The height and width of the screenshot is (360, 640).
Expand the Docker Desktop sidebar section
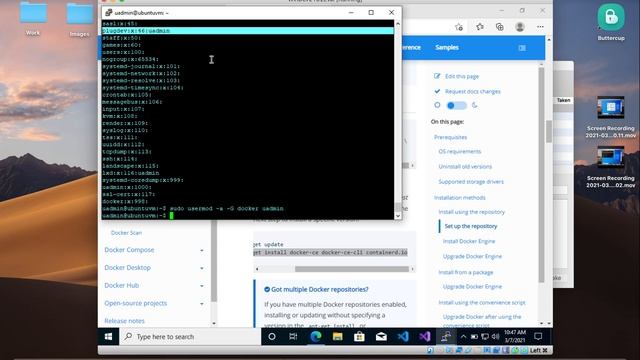[x=202, y=268]
